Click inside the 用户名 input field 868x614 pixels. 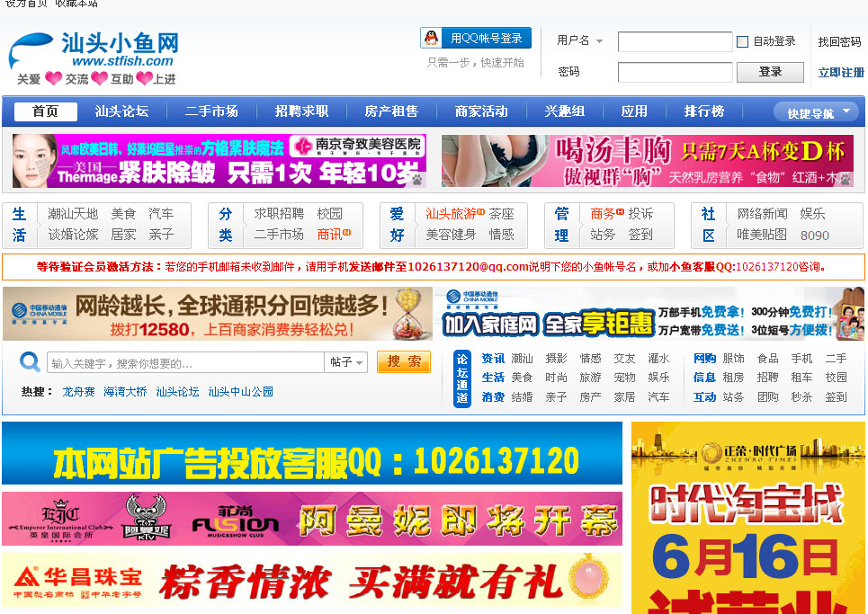click(x=676, y=41)
